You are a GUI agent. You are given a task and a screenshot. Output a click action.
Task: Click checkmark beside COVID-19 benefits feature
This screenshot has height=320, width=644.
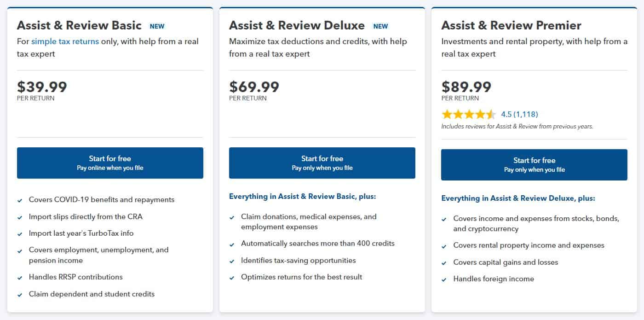pos(20,200)
